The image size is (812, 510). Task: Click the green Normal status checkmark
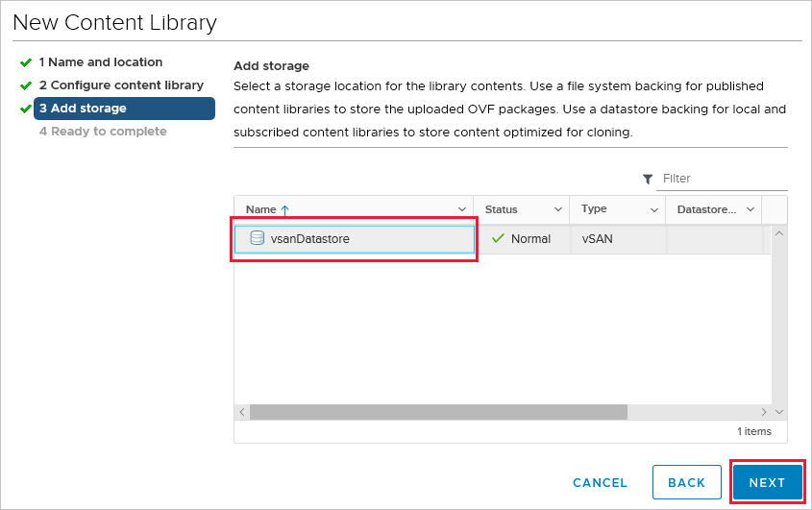(x=498, y=238)
